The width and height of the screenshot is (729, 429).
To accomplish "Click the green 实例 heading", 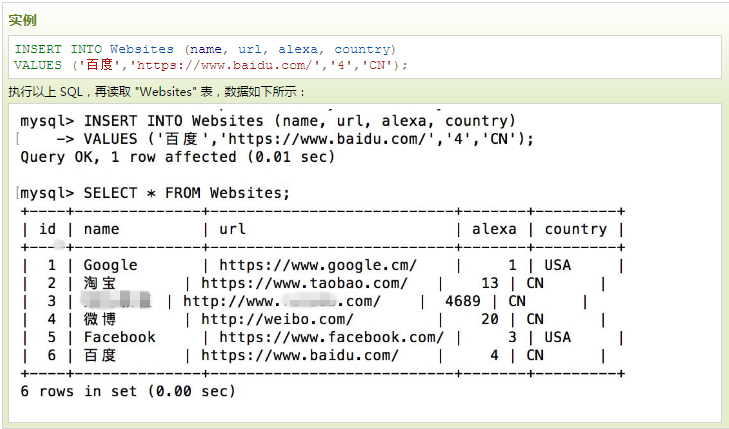I will tap(22, 20).
